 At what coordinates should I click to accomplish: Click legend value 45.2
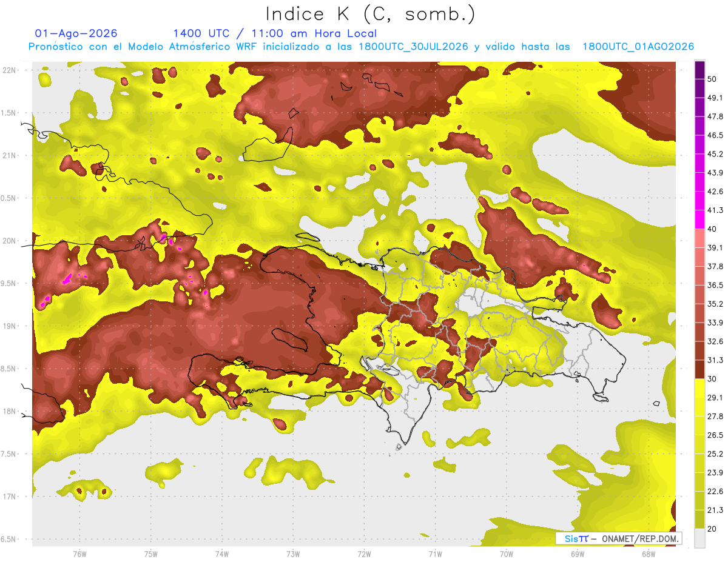pyautogui.click(x=715, y=154)
